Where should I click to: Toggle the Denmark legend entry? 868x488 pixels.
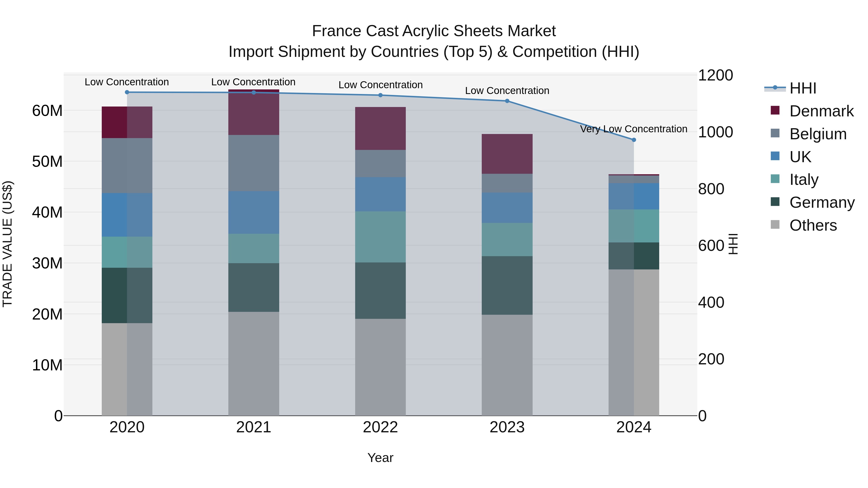[812, 111]
